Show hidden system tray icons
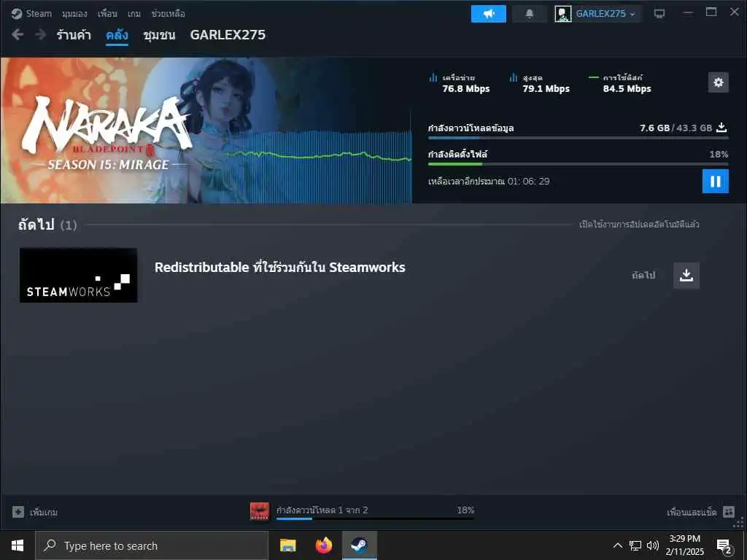The image size is (747, 560). coord(617,545)
